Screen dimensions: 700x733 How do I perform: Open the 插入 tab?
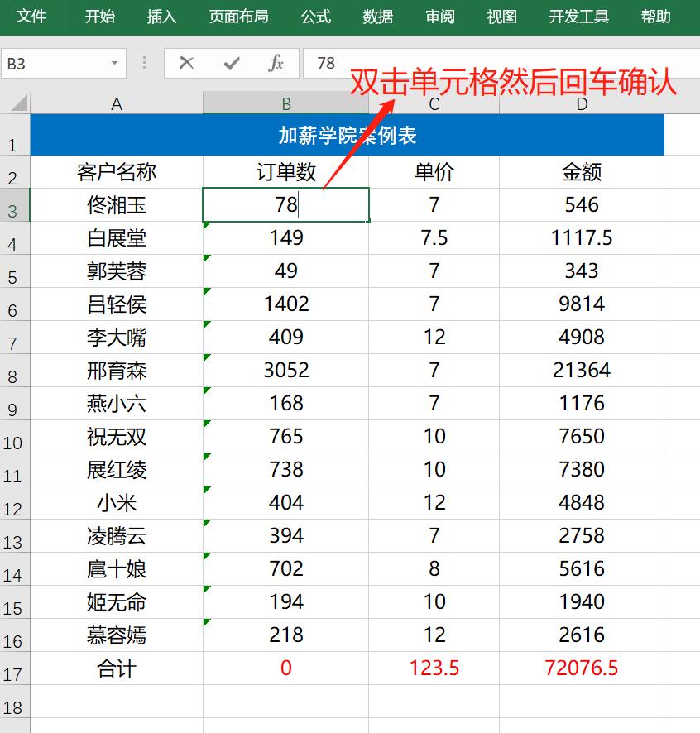pyautogui.click(x=161, y=17)
